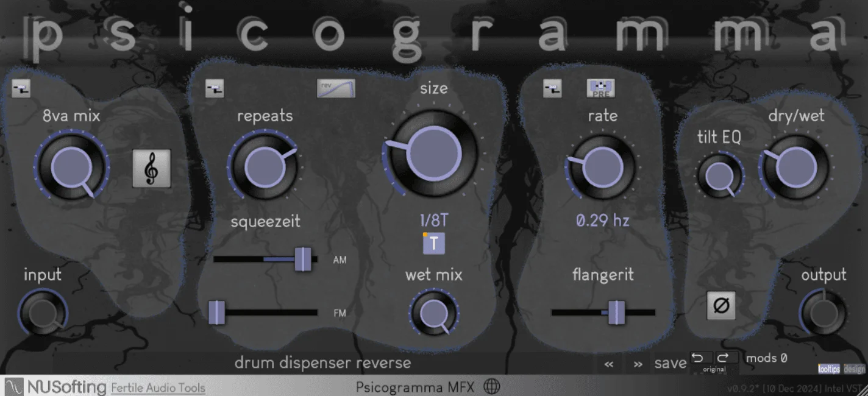Click the save preset button
Image resolution: width=868 pixels, height=396 pixels.
coord(671,363)
